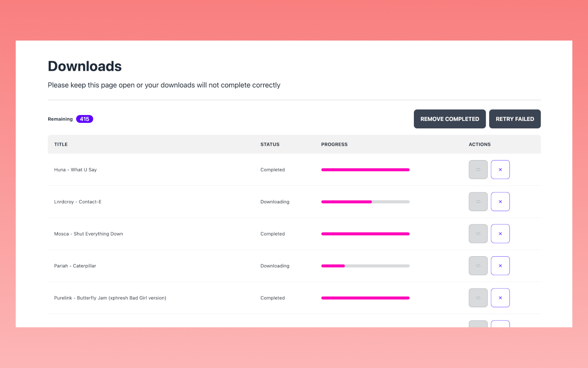588x368 pixels.
Task: Click retry icon for Purelink - Butterfly Jam
Action: tap(478, 298)
